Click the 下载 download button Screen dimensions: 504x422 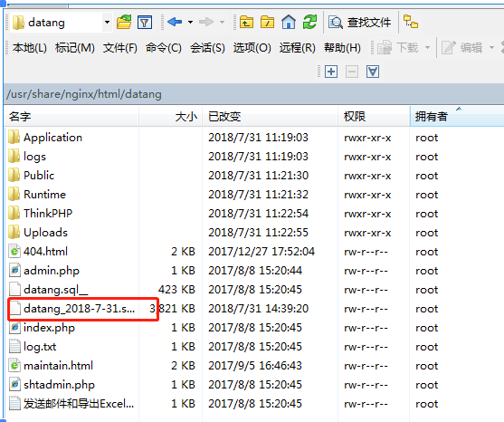click(x=397, y=48)
